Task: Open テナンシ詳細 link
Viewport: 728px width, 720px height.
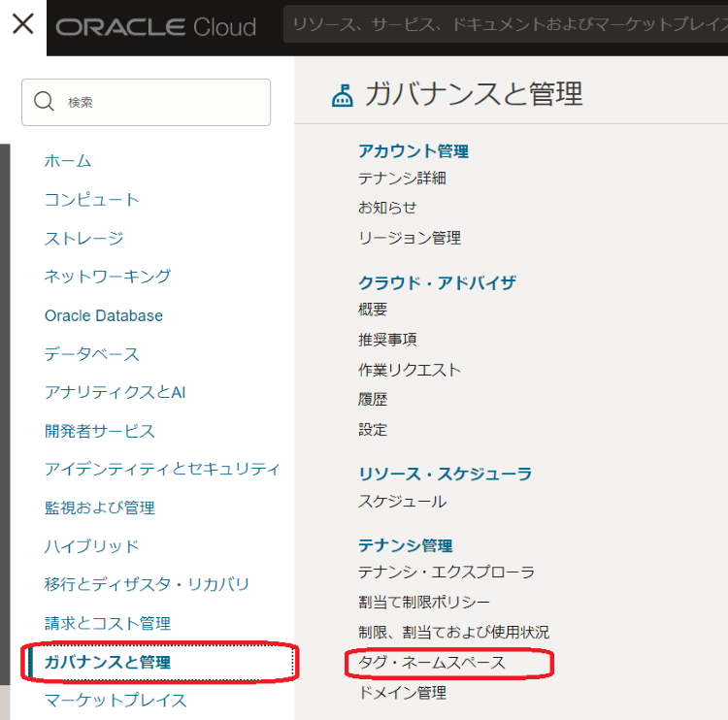Action: tap(402, 179)
